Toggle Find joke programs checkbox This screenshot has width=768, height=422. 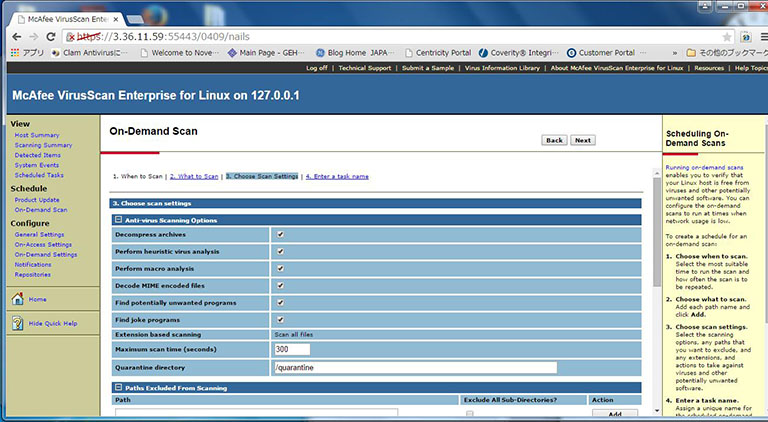click(280, 317)
